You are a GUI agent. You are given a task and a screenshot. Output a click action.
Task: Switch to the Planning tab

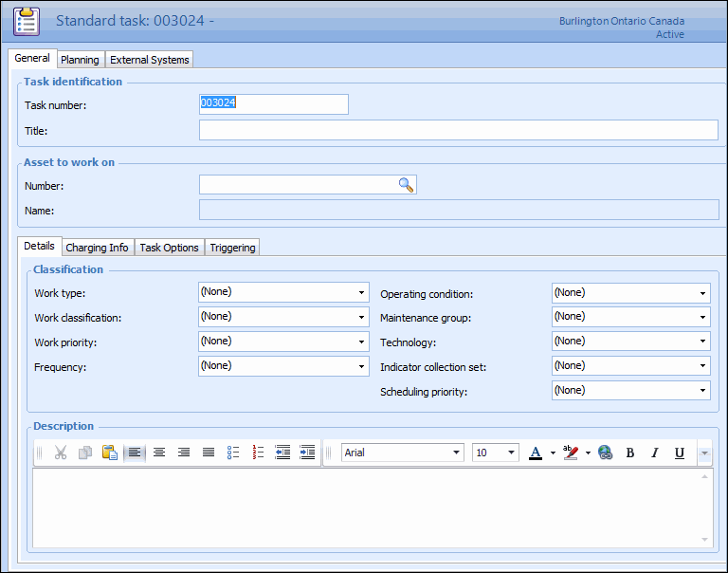point(80,60)
